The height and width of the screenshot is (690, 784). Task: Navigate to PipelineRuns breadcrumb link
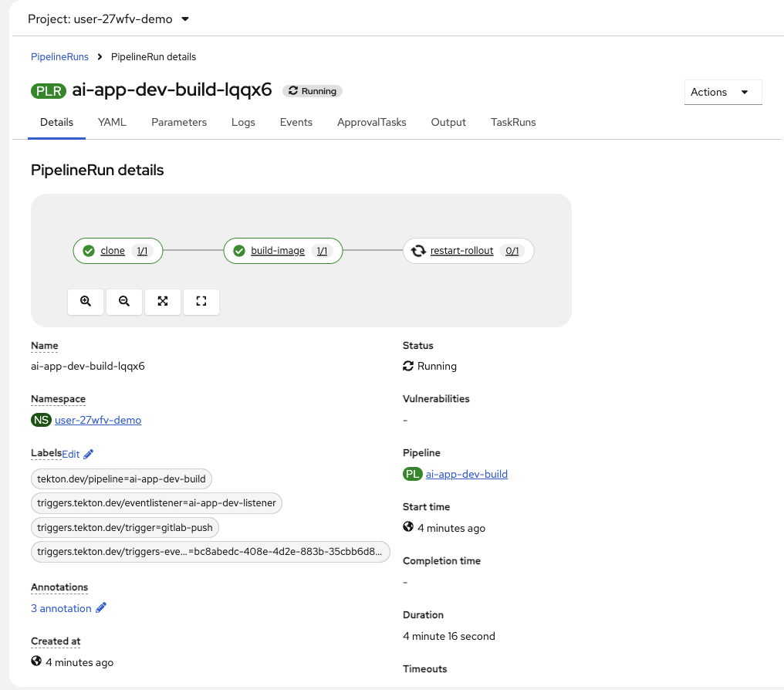tap(59, 56)
